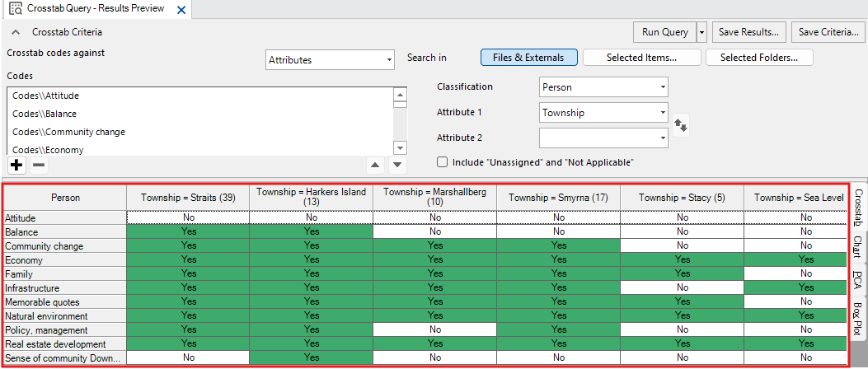Screen dimensions: 868x369
Task: Collapse the Crosstab Criteria section
Action: [x=16, y=32]
